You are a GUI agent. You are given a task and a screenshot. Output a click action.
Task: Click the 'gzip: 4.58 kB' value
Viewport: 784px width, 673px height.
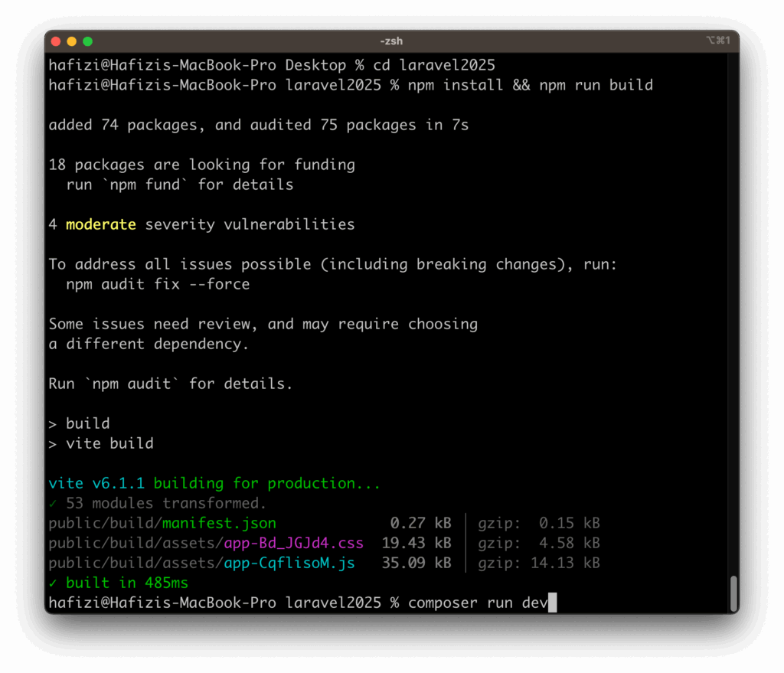(539, 544)
